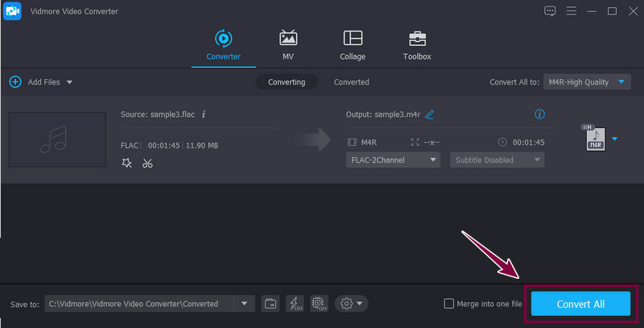Switch to the MV tab

(x=287, y=45)
